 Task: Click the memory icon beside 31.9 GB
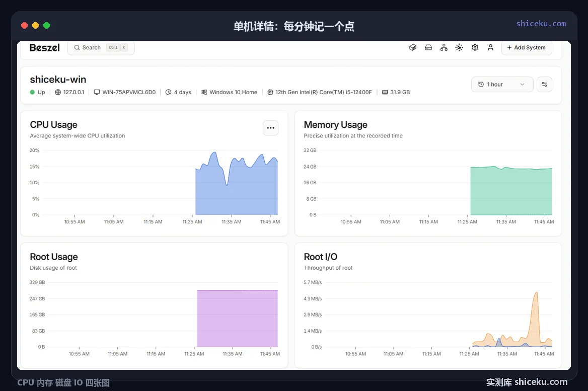[x=385, y=92]
